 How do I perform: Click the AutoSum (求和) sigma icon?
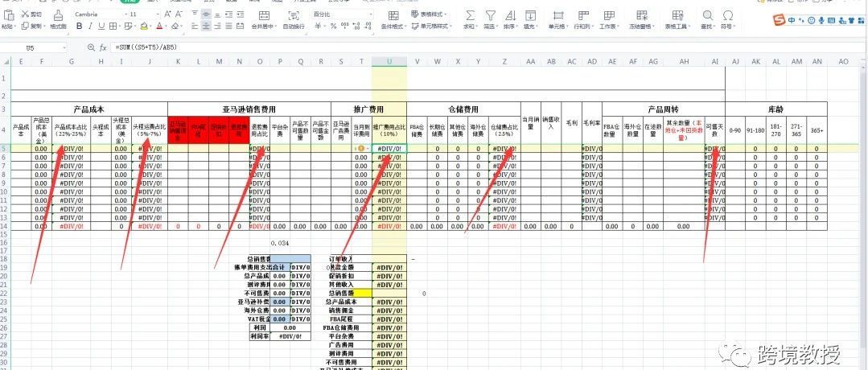(x=470, y=15)
